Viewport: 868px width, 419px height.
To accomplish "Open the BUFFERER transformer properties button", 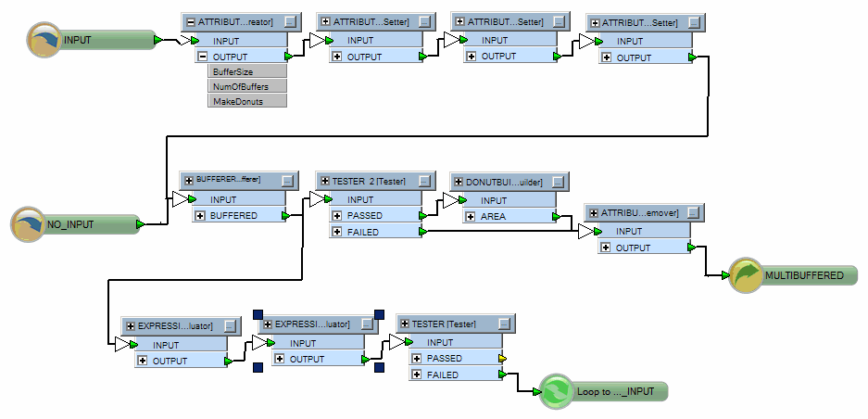I will click(288, 181).
